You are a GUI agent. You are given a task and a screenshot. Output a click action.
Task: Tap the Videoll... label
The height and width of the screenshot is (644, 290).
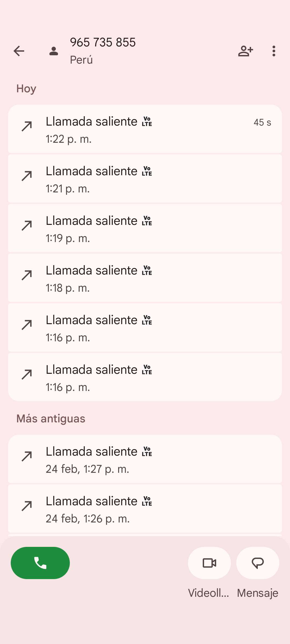point(209,593)
